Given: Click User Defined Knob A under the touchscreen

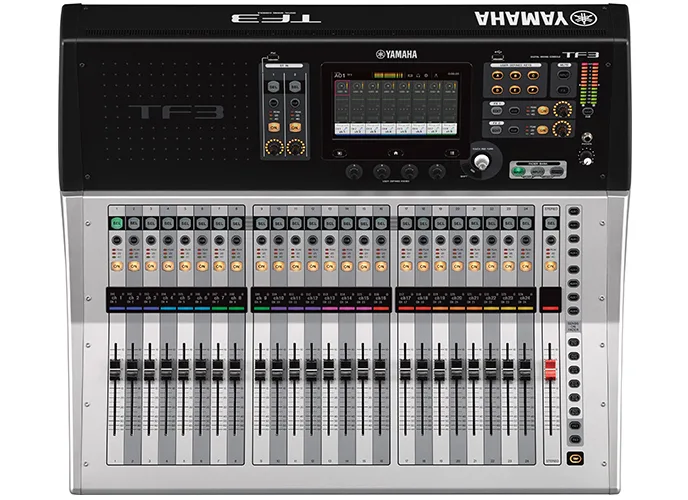Looking at the screenshot, I should (x=354, y=172).
